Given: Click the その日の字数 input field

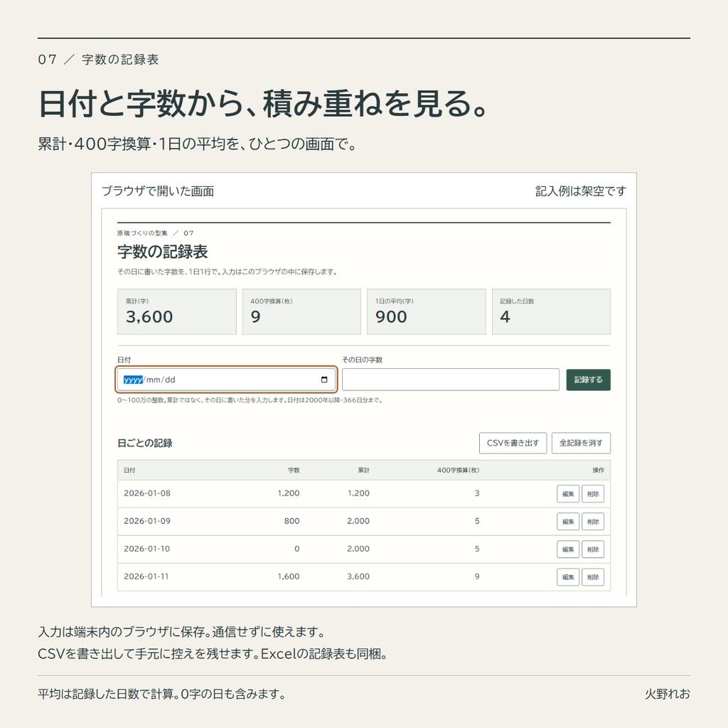Looking at the screenshot, I should tap(450, 380).
